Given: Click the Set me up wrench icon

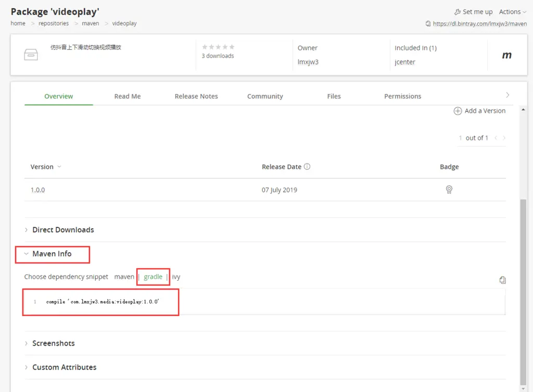Looking at the screenshot, I should [x=458, y=12].
